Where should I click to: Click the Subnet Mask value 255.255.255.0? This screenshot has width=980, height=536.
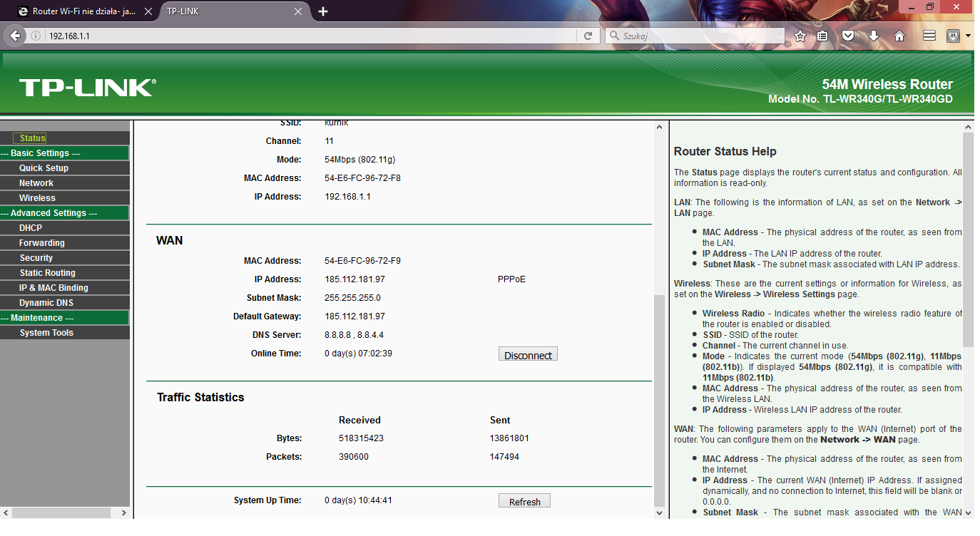click(x=352, y=298)
